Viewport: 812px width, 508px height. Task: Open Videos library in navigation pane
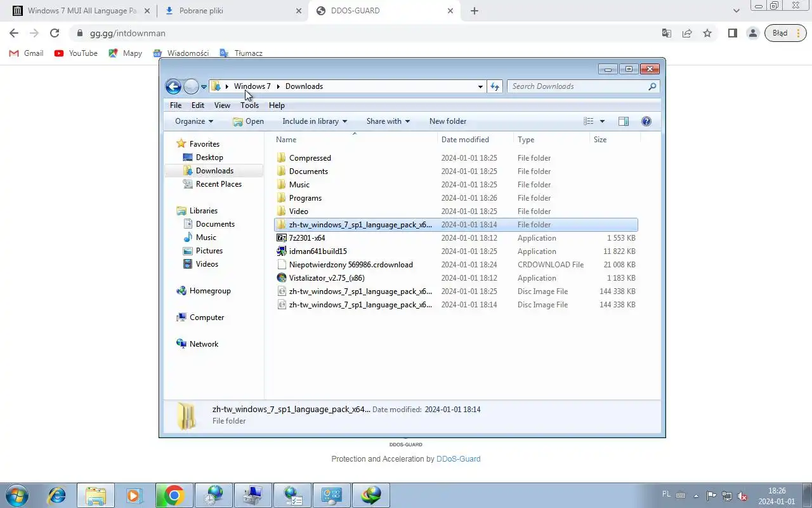207,264
